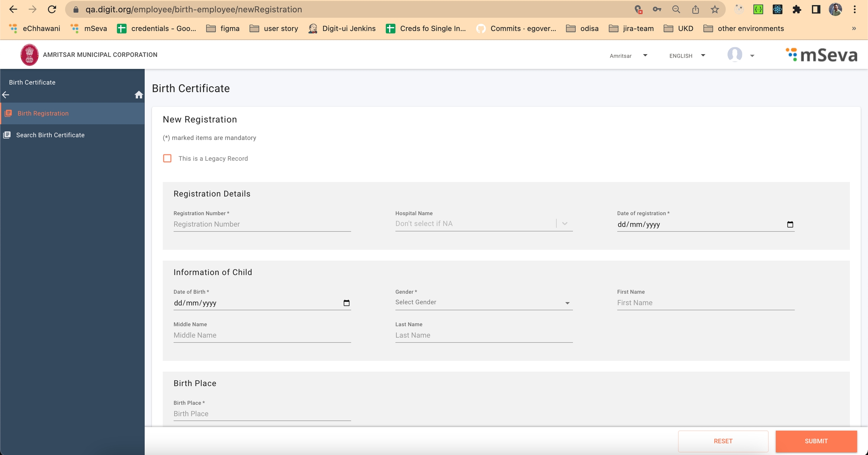
Task: Bookmark this page with star icon
Action: [715, 9]
